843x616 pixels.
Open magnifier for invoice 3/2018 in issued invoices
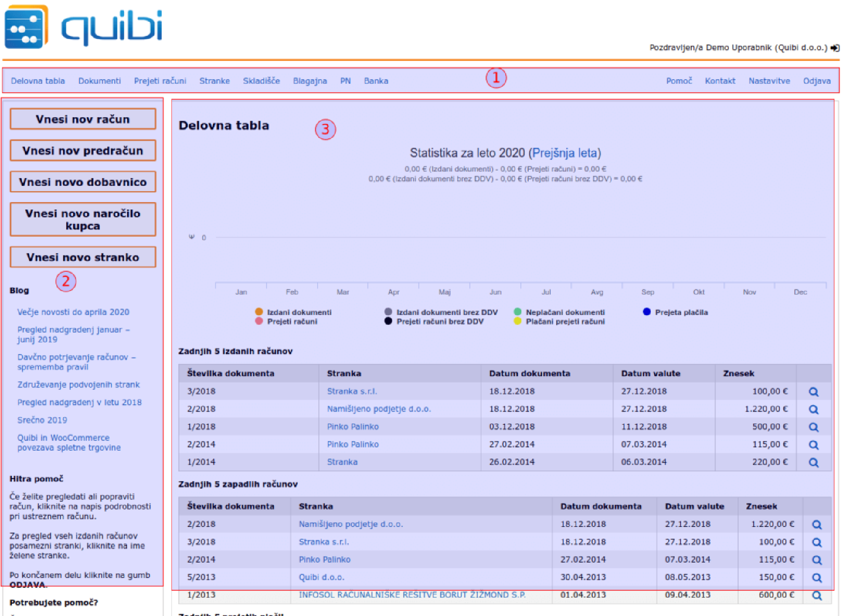[x=813, y=392]
